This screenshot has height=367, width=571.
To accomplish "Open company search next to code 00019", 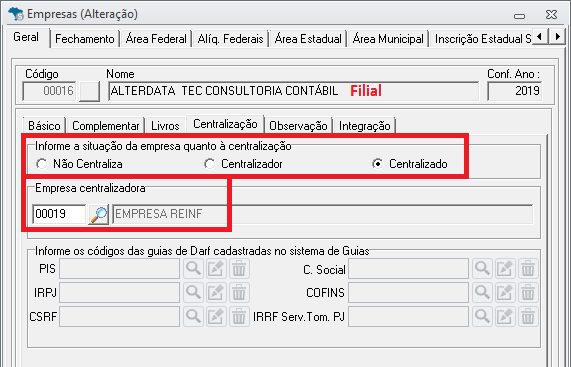I will coord(98,214).
